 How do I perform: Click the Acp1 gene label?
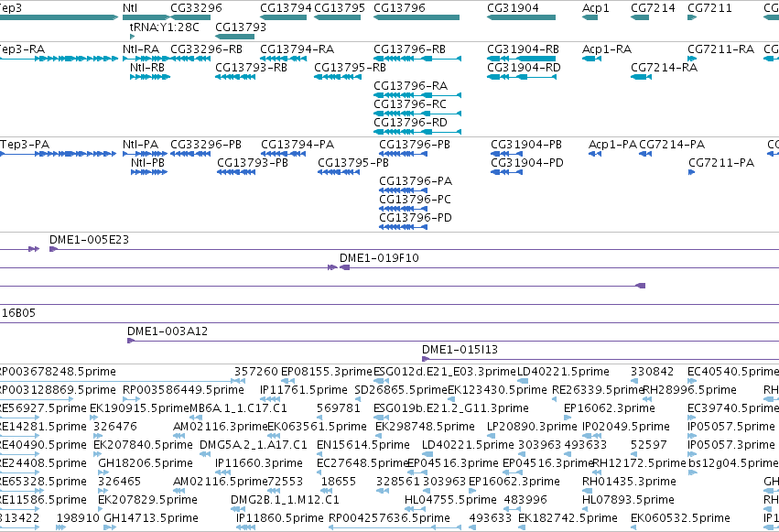(595, 8)
